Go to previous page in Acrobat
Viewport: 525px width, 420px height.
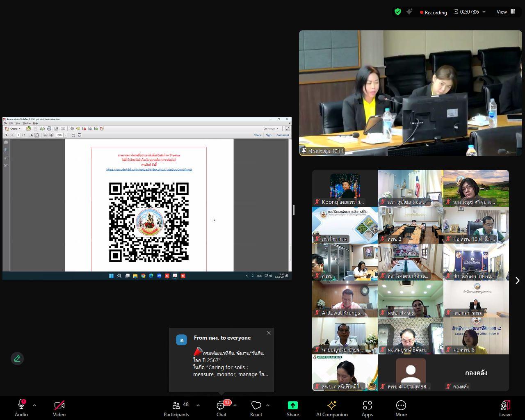[x=6, y=135]
